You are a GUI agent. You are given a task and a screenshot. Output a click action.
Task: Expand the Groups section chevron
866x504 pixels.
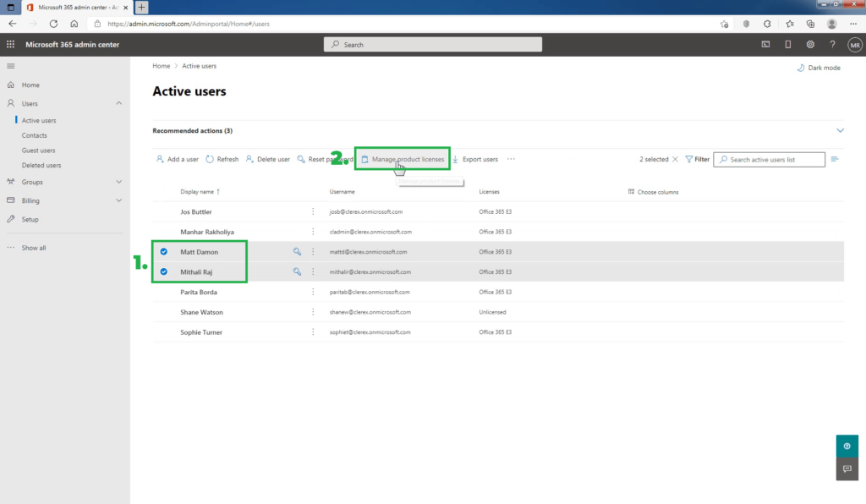(118, 182)
